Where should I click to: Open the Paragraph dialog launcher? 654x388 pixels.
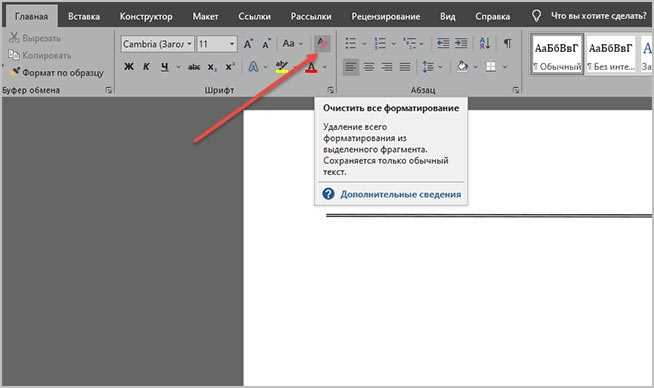click(x=516, y=90)
